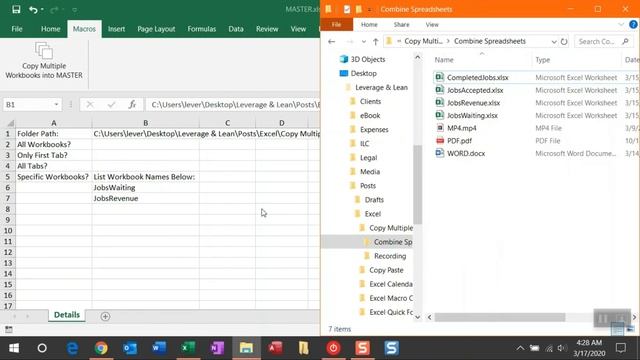Select the JobsRevenue.xlsx file
This screenshot has width=640, height=360.
pyautogui.click(x=473, y=103)
